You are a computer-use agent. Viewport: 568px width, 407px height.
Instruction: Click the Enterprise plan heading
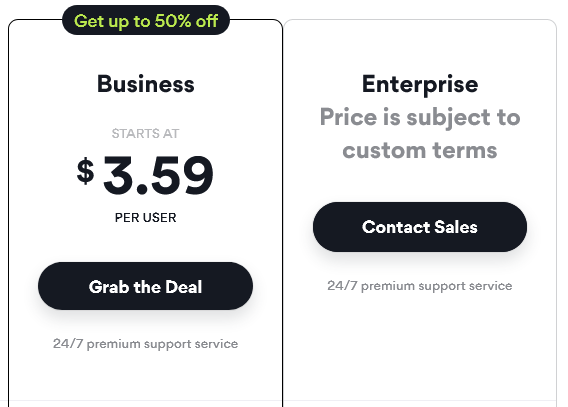[420, 84]
